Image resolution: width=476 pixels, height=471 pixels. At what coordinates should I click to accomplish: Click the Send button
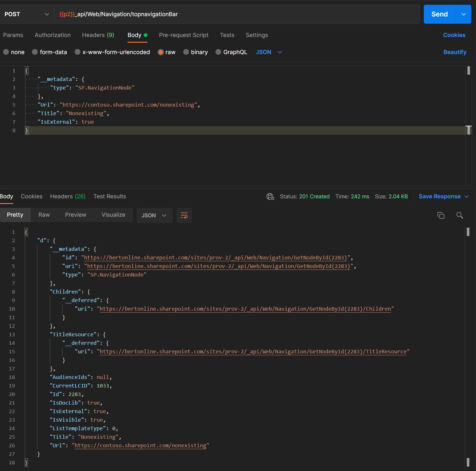439,14
